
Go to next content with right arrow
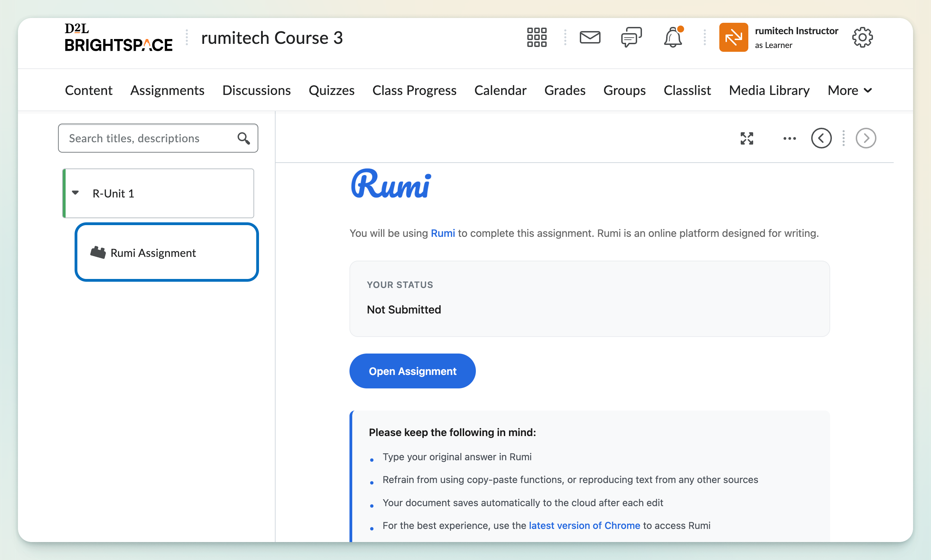(866, 138)
